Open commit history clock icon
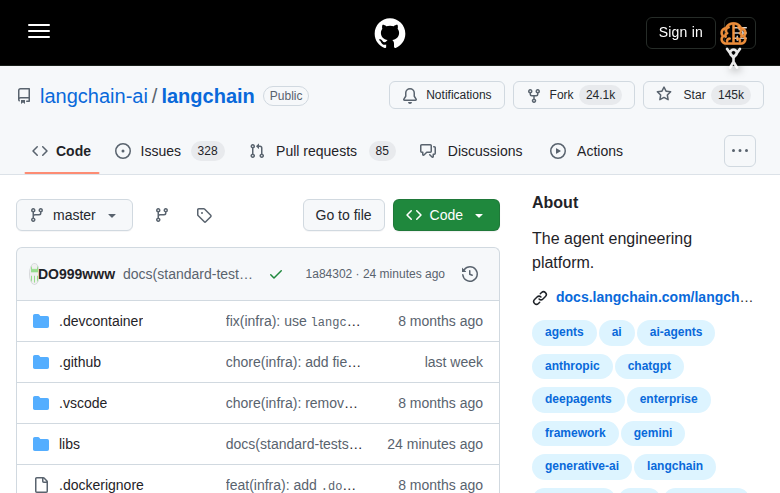The image size is (780, 493). pyautogui.click(x=470, y=274)
